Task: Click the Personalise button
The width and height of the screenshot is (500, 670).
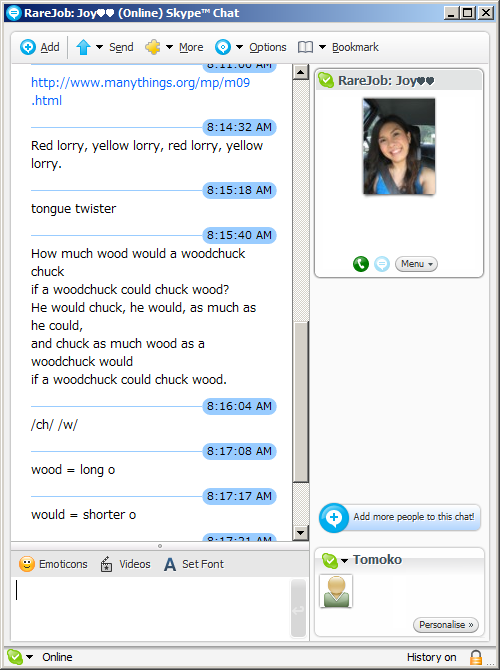Action: pyautogui.click(x=446, y=625)
